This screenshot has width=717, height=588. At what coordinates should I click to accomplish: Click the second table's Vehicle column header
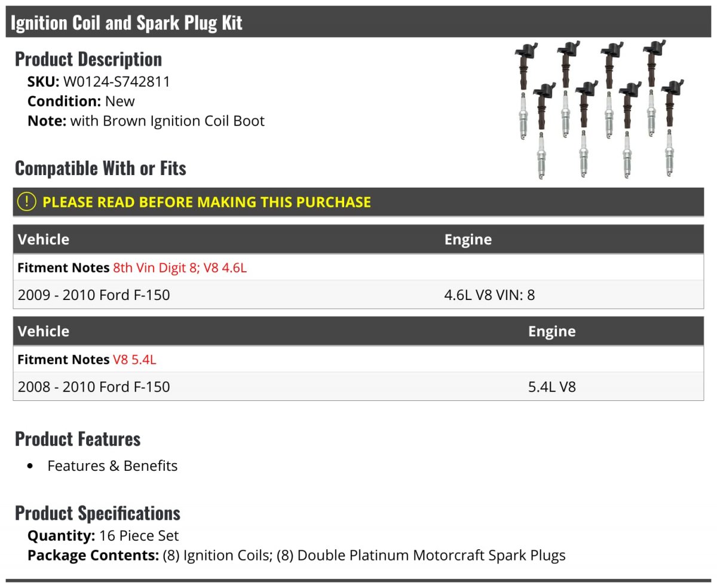(x=44, y=332)
